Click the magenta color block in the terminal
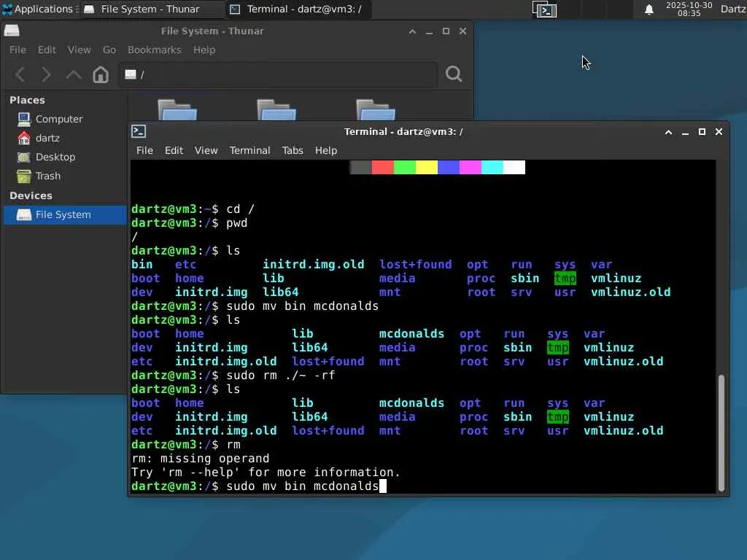The width and height of the screenshot is (747, 560). pyautogui.click(x=471, y=167)
